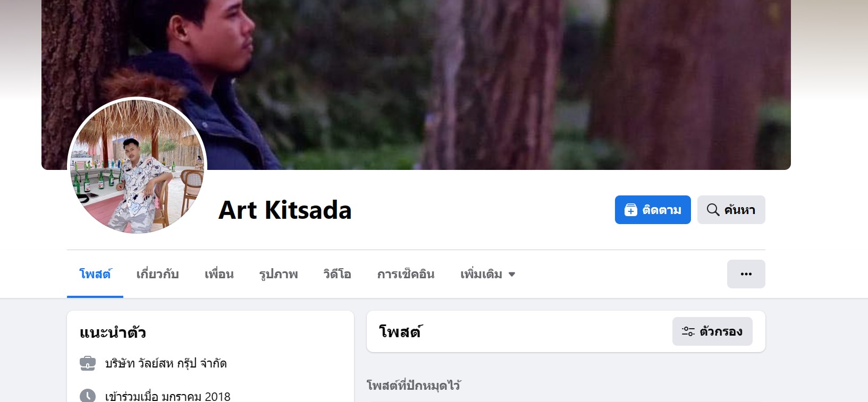The image size is (868, 402).
Task: Click the ค้นหา search button
Action: coord(731,210)
